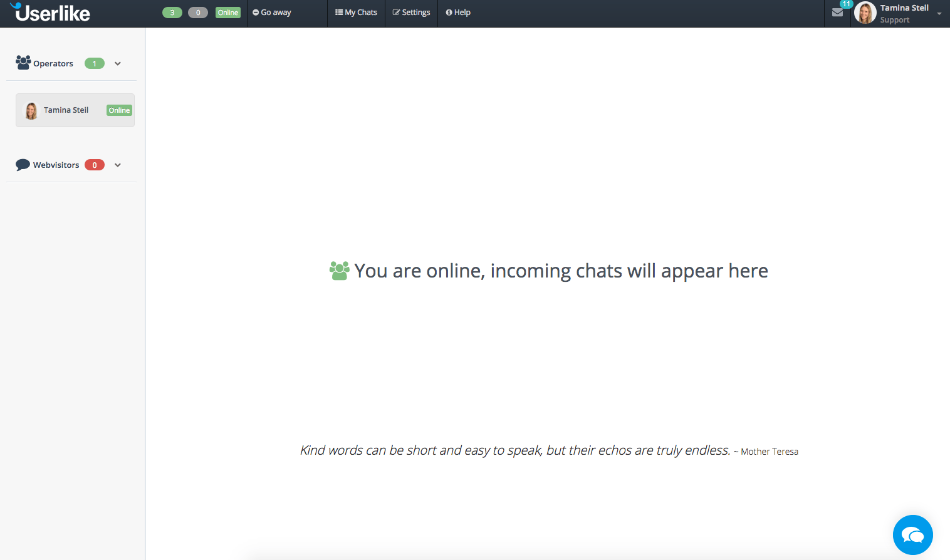Open the floating chat widget bubble
Screen dimensions: 950x560
pos(912,534)
